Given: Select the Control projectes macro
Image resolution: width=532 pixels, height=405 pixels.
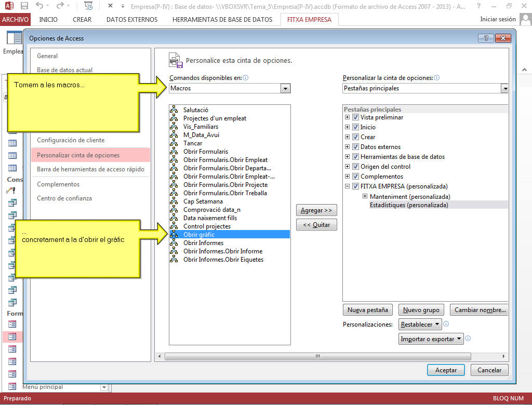Looking at the screenshot, I should point(230,226).
